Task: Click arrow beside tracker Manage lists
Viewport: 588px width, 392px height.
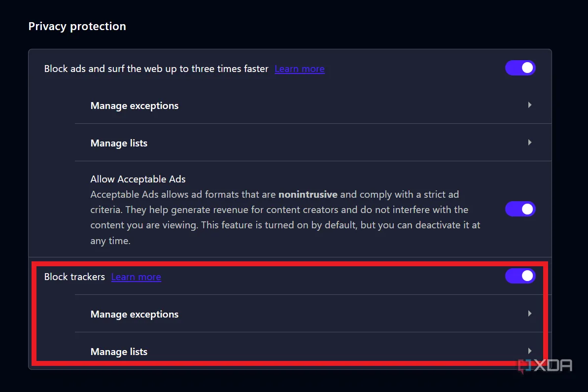Action: (x=529, y=351)
